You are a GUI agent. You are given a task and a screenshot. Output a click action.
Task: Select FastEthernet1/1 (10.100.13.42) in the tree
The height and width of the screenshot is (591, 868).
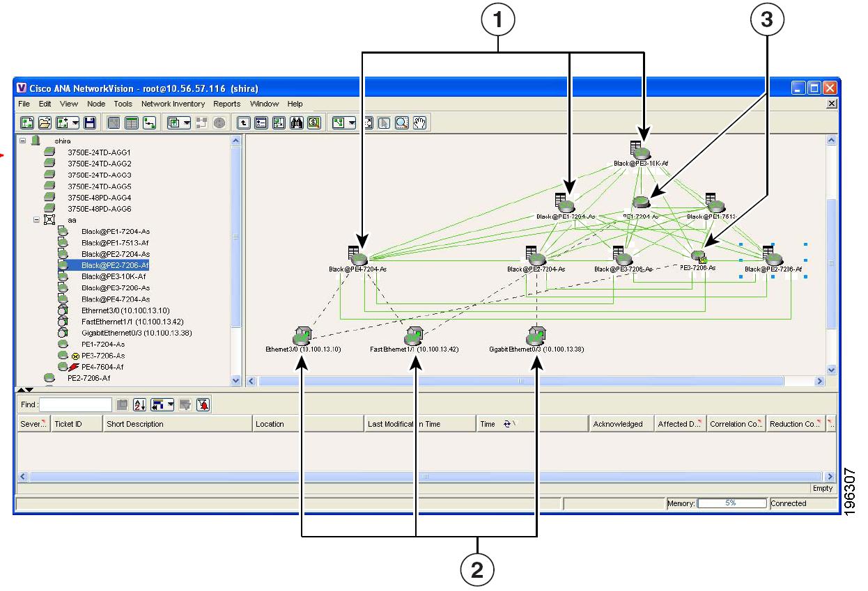pos(132,322)
